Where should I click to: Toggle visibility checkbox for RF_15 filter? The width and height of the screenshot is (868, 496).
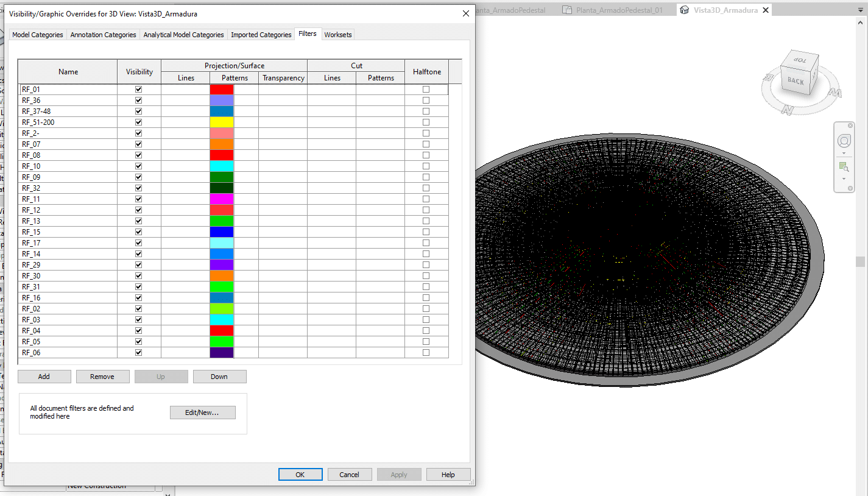(138, 232)
